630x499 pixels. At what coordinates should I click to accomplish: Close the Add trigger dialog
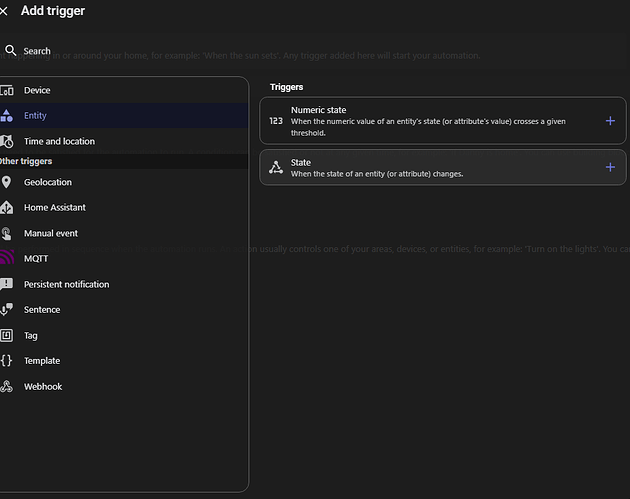[x=5, y=11]
